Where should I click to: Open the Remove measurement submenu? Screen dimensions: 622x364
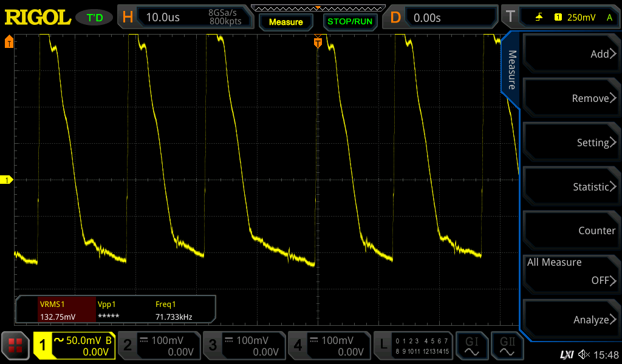click(571, 98)
